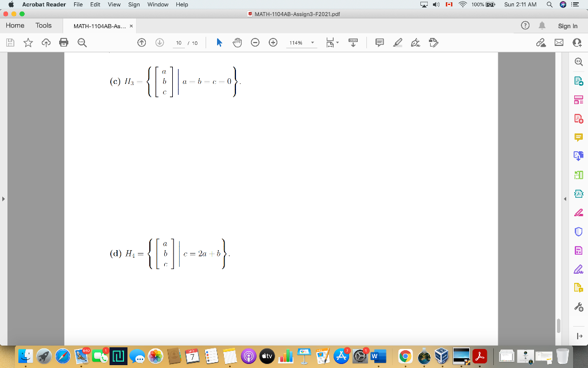Select the pointer selection tool
This screenshot has width=588, height=368.
coord(219,42)
